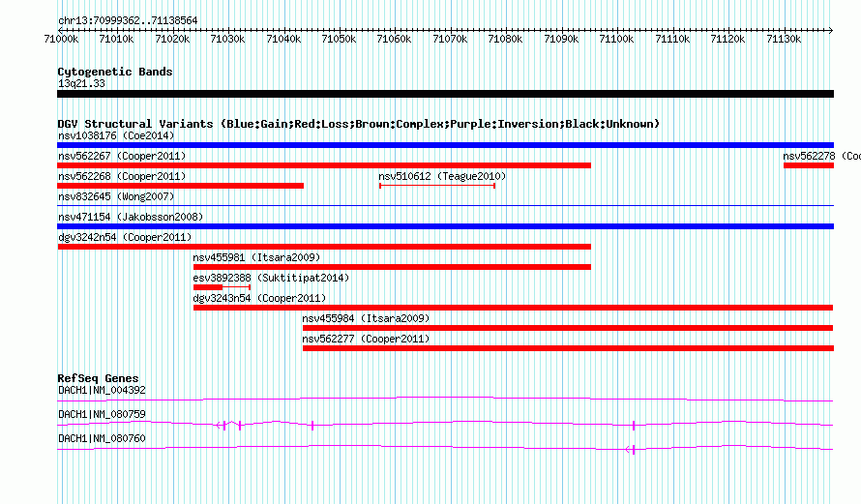The image size is (861, 504).
Task: Click the 71070k ruler tick label
Action: [450, 39]
